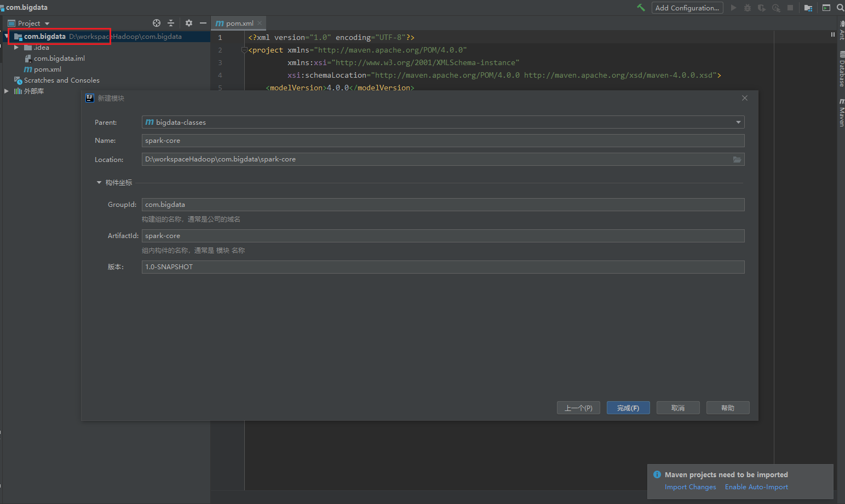Click line number 1 in editor gutter
Viewport: 845px width, 504px height.
[220, 38]
